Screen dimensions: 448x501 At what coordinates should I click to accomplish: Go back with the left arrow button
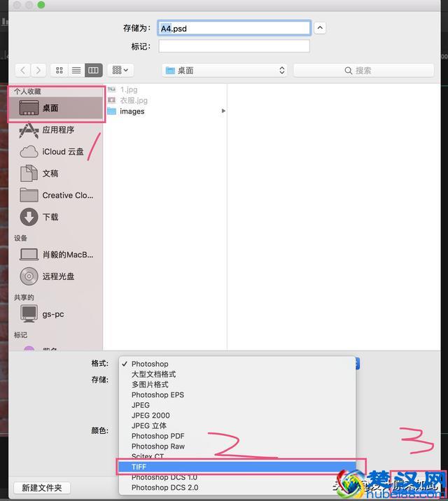[x=22, y=70]
